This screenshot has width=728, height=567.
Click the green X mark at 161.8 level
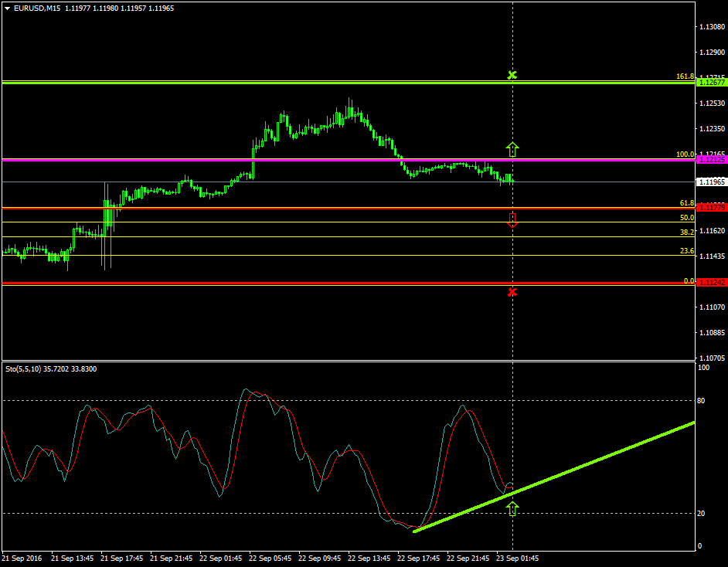pyautogui.click(x=512, y=76)
